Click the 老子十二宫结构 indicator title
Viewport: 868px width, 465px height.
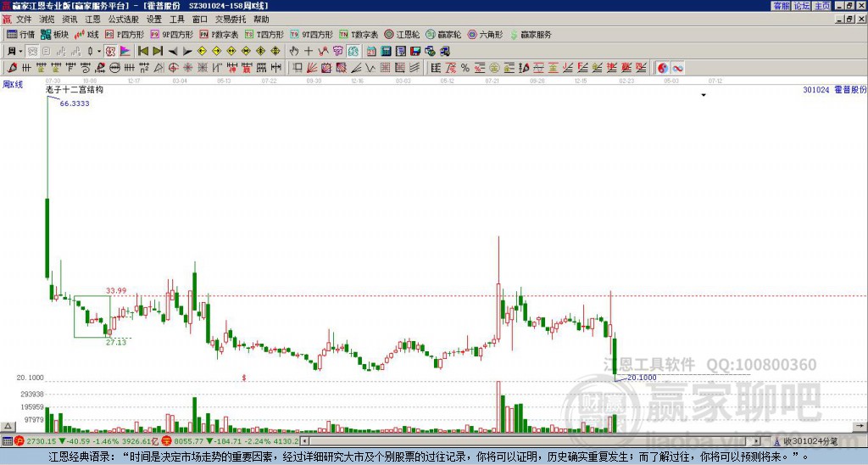(x=75, y=89)
